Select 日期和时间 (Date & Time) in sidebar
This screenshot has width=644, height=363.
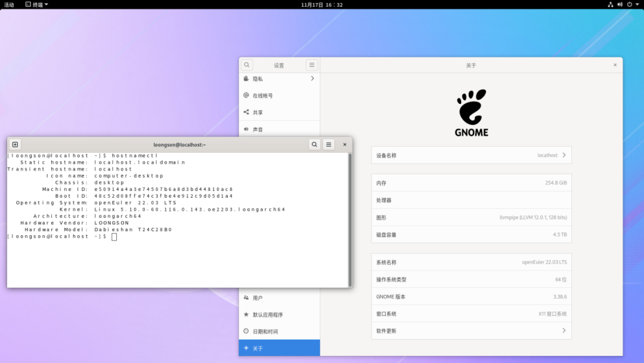point(279,331)
